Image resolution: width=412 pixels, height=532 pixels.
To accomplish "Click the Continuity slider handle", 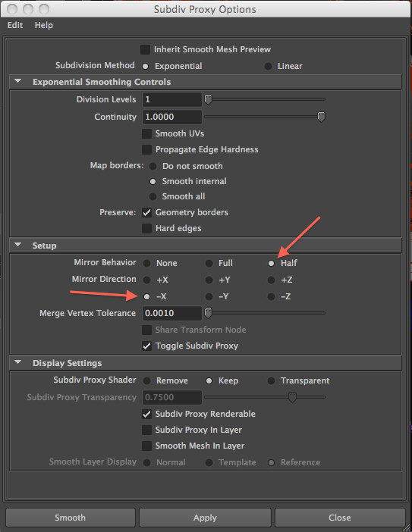I will (x=321, y=117).
